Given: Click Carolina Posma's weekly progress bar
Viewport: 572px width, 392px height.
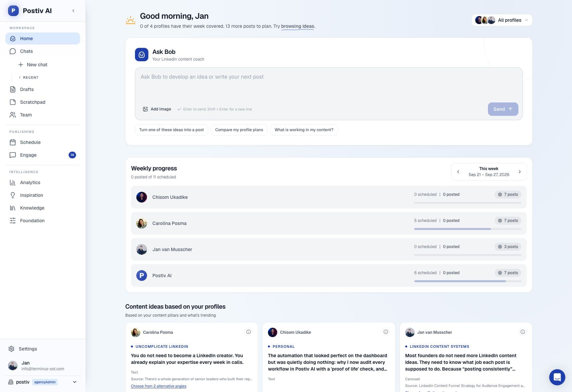Looking at the screenshot, I should point(468,229).
